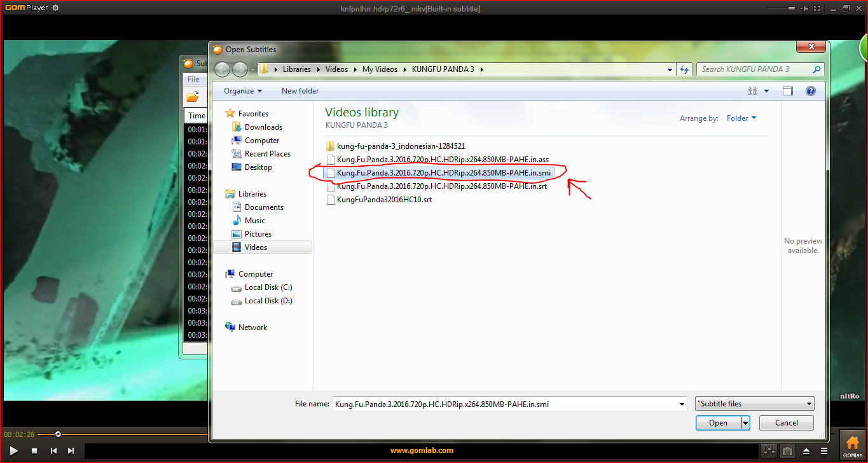The image size is (868, 463).
Task: Toggle the preview pane icon
Action: [788, 91]
